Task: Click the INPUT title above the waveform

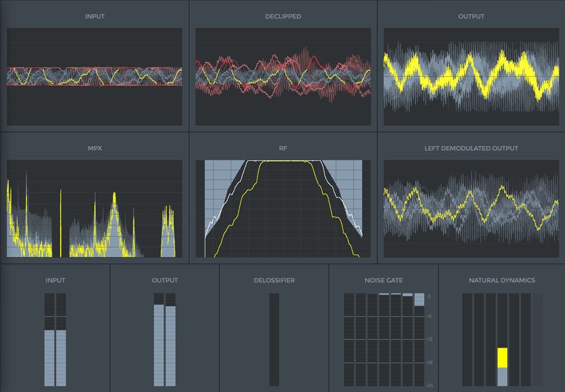Action: pos(95,16)
